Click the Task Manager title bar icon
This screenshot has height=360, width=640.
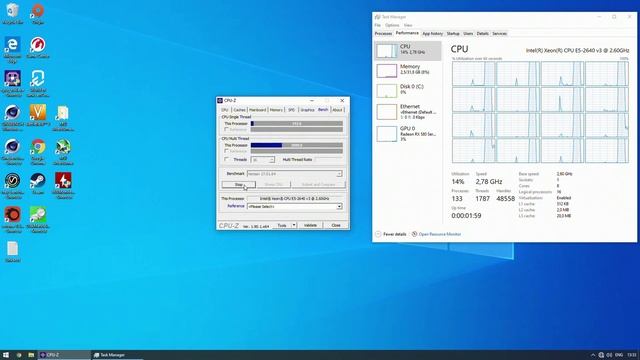(x=378, y=17)
